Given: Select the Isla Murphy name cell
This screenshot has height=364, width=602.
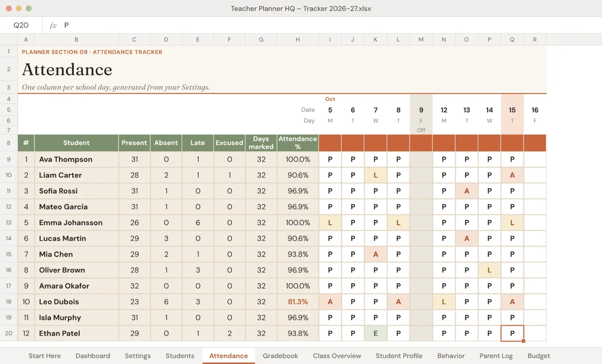Looking at the screenshot, I should tap(76, 318).
